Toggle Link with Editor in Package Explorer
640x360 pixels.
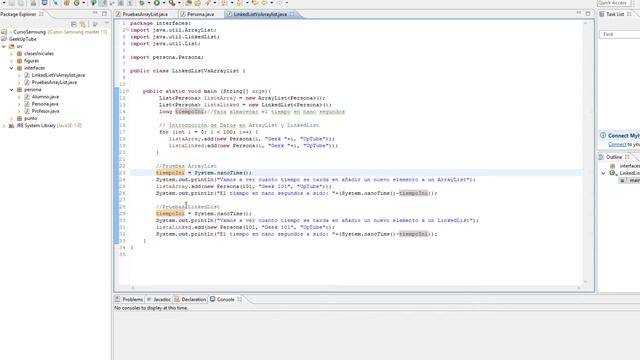click(x=83, y=24)
